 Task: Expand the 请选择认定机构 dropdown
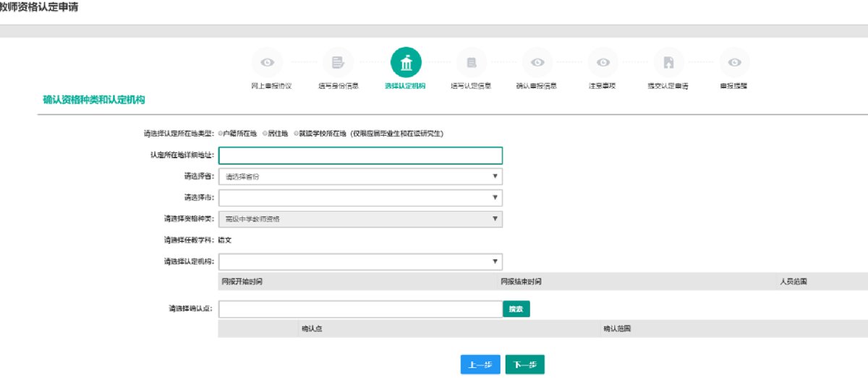(359, 261)
